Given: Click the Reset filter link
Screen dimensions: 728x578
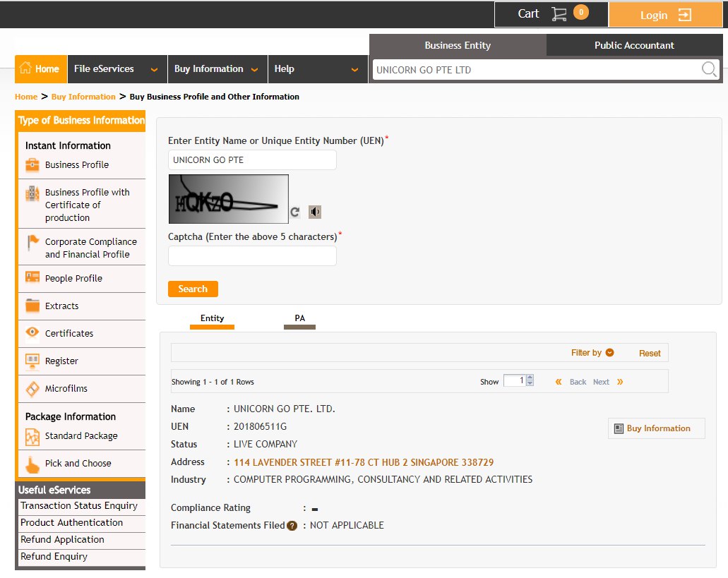Looking at the screenshot, I should [x=650, y=353].
